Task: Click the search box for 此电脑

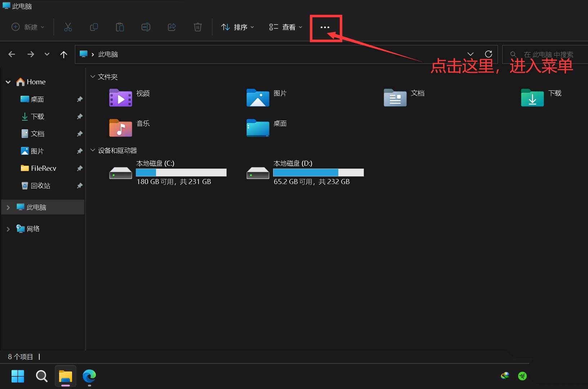Action: (x=546, y=54)
